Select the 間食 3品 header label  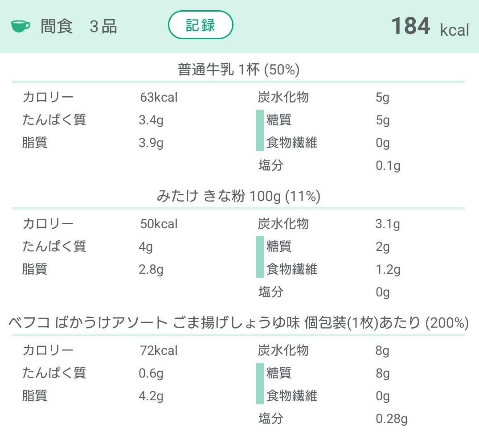tap(79, 26)
